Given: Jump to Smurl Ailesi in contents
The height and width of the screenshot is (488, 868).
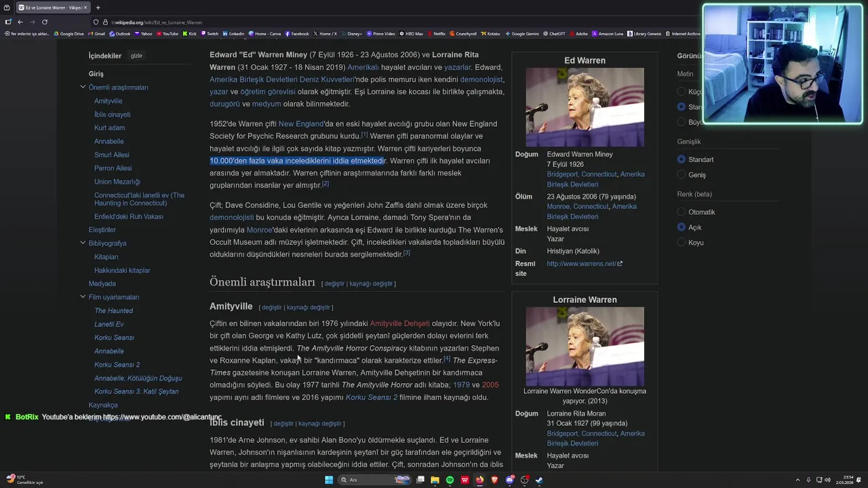Looking at the screenshot, I should 112,155.
